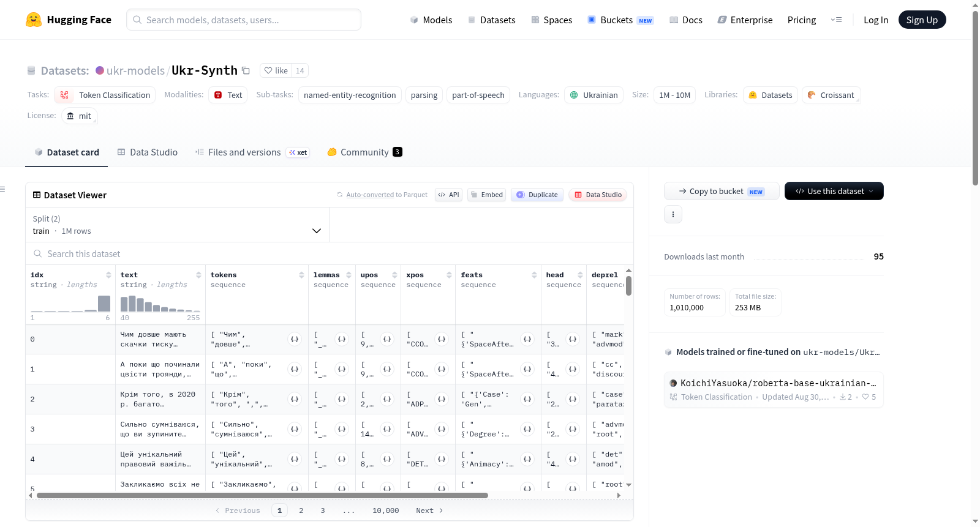The height and width of the screenshot is (527, 980).
Task: Expand the Use this dataset menu
Action: point(834,191)
